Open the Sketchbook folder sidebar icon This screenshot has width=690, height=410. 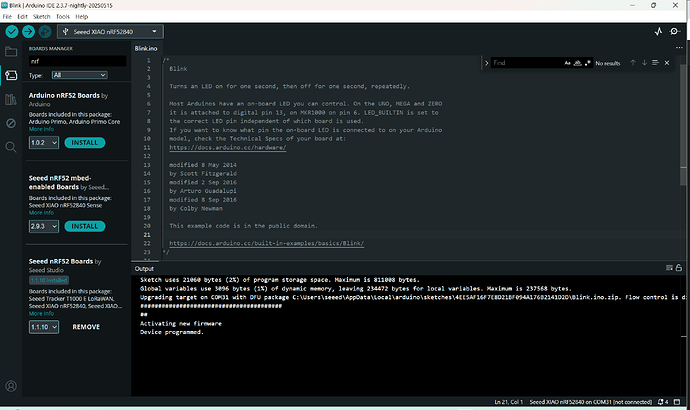(11, 52)
